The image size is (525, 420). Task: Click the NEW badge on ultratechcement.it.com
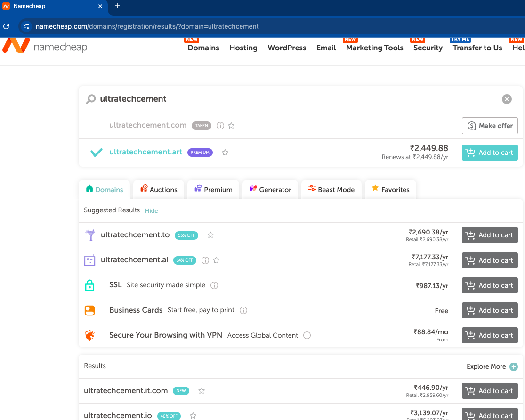181,390
